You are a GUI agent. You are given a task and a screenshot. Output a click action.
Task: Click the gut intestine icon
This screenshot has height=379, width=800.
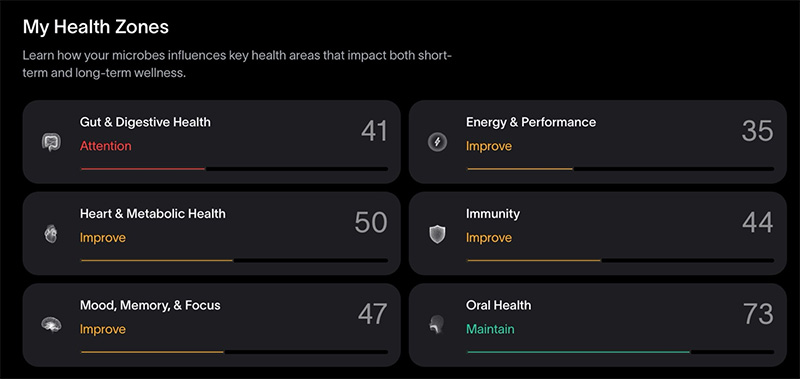51,142
